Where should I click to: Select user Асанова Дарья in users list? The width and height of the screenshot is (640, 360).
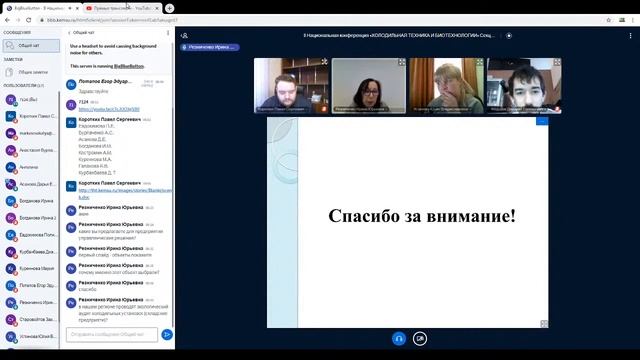[31, 184]
